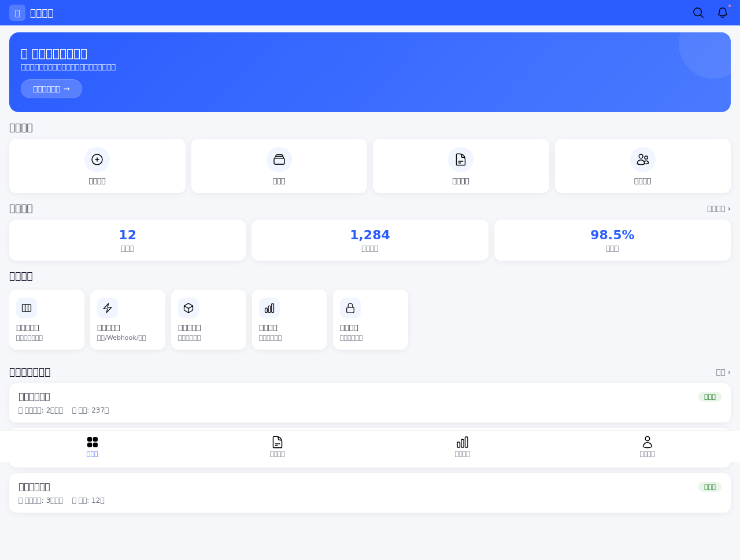Open the list row showing 237
Viewport: 740px width, 560px height.
click(x=370, y=403)
